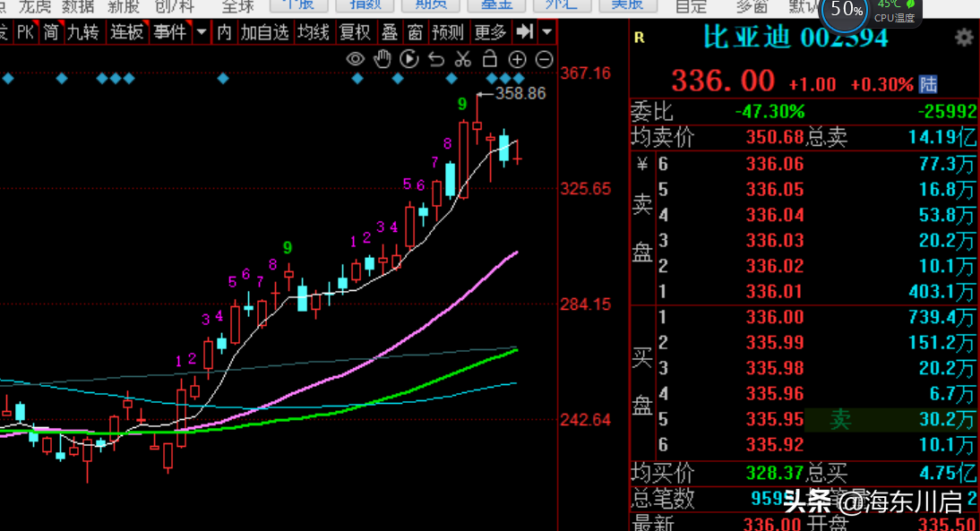Click latest price 336.00 in header
The image size is (980, 531).
point(723,81)
